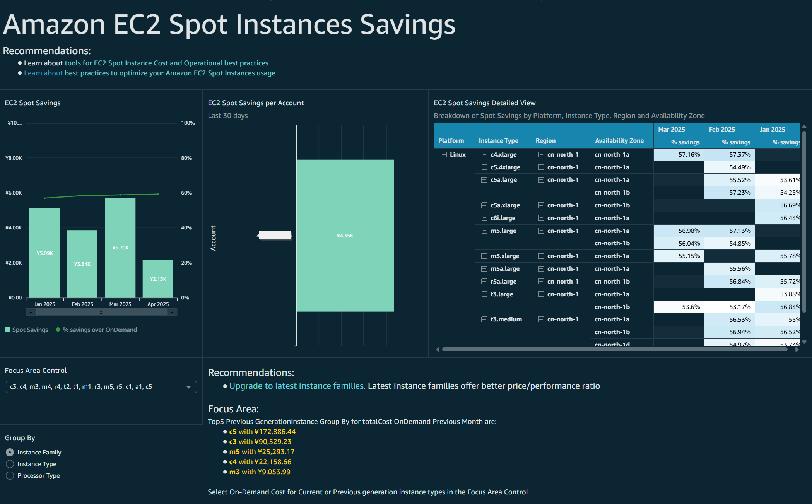Collapse cn-north-1 region under r5a.large

(x=541, y=281)
